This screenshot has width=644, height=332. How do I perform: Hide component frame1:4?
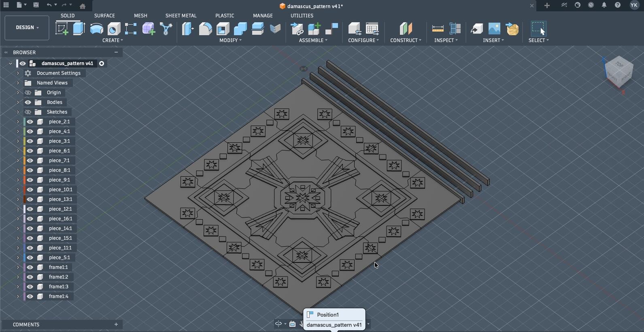click(30, 296)
